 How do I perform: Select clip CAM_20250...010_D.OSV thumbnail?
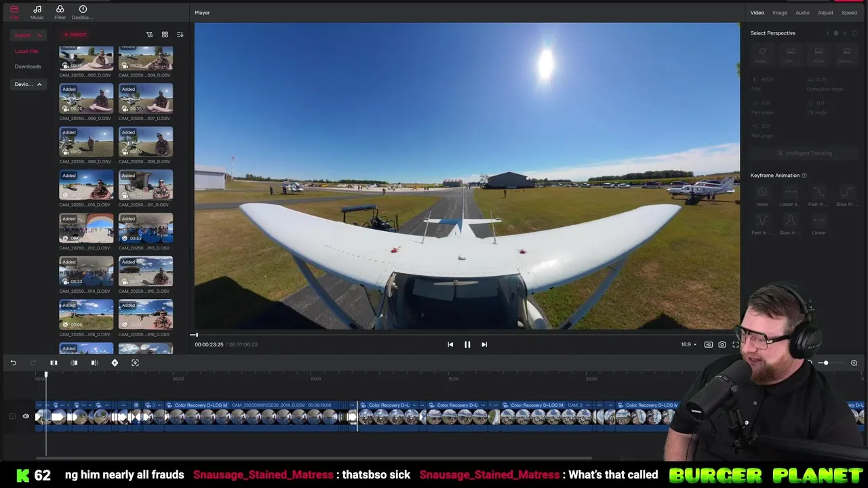[86, 185]
